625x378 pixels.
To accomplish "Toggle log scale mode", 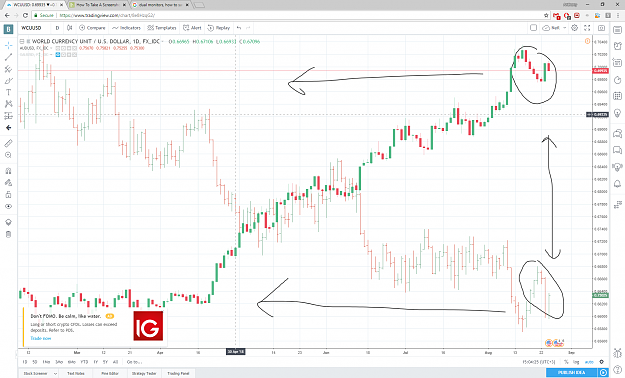I will click(576, 362).
